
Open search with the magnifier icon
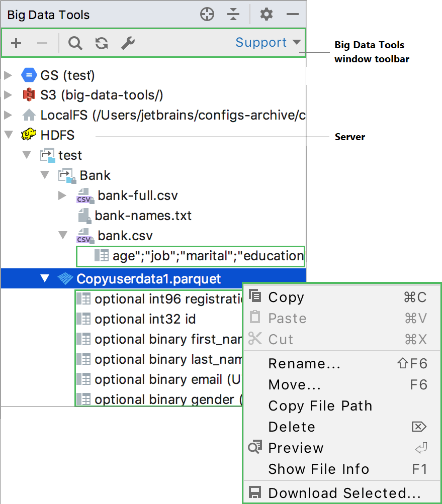click(x=75, y=43)
